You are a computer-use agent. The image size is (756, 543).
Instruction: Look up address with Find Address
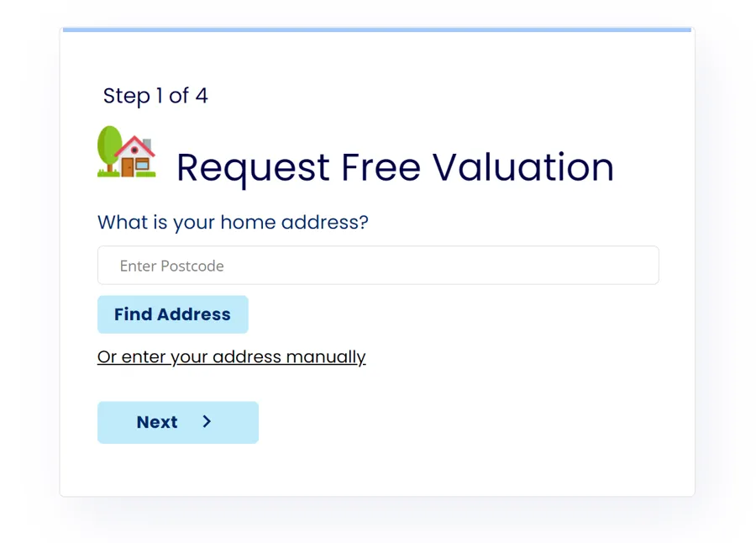click(x=172, y=314)
